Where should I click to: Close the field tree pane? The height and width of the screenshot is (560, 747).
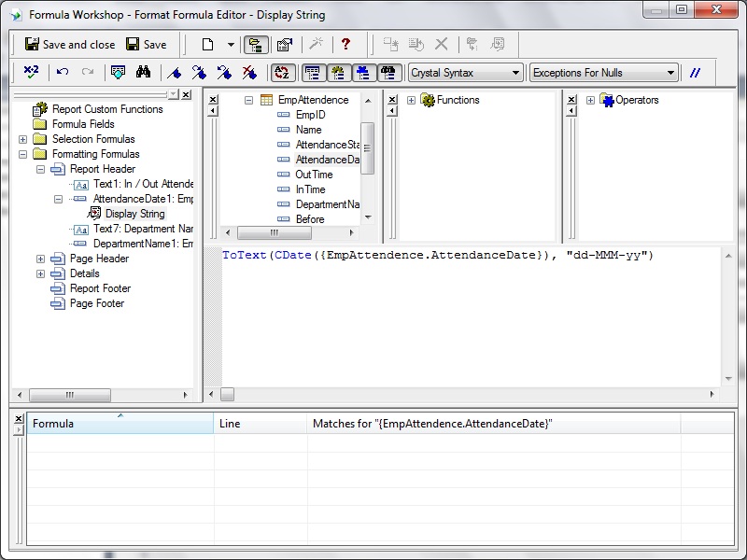(x=214, y=99)
